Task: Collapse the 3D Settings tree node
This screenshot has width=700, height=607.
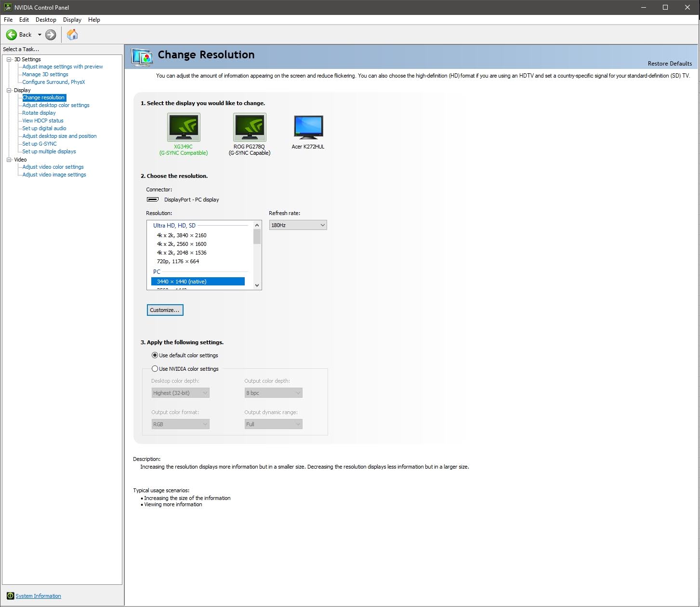Action: [9, 59]
